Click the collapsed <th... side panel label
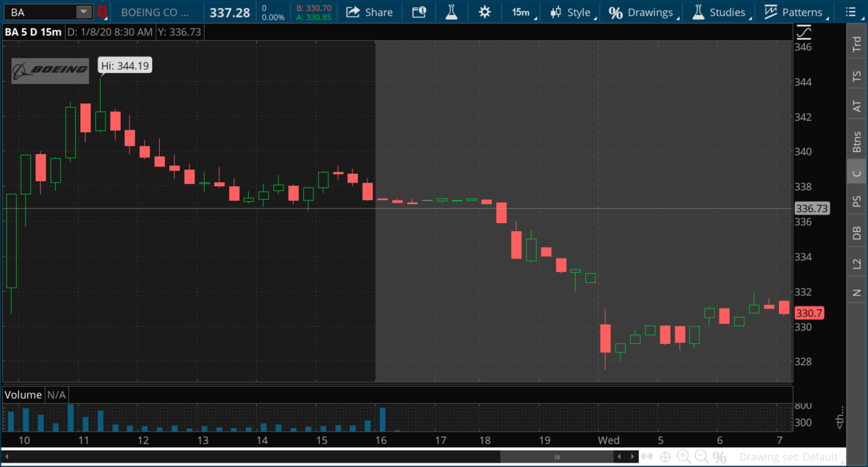Viewport: 868px width, 467px height. coord(839,418)
